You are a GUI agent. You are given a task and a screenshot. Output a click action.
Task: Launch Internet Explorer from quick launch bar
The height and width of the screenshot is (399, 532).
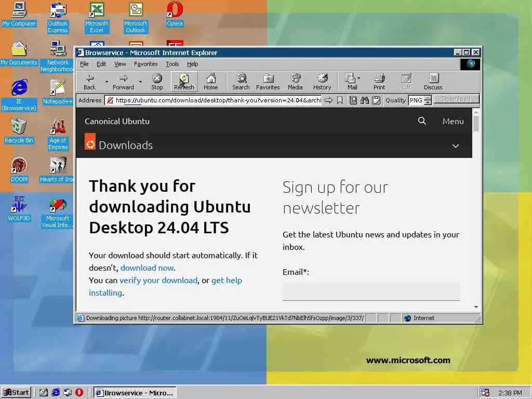pos(56,392)
